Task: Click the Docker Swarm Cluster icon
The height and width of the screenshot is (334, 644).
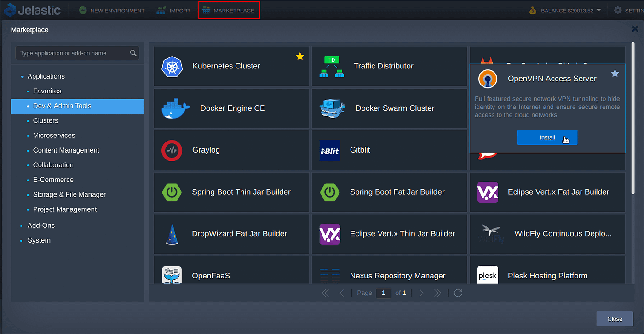Action: point(332,108)
